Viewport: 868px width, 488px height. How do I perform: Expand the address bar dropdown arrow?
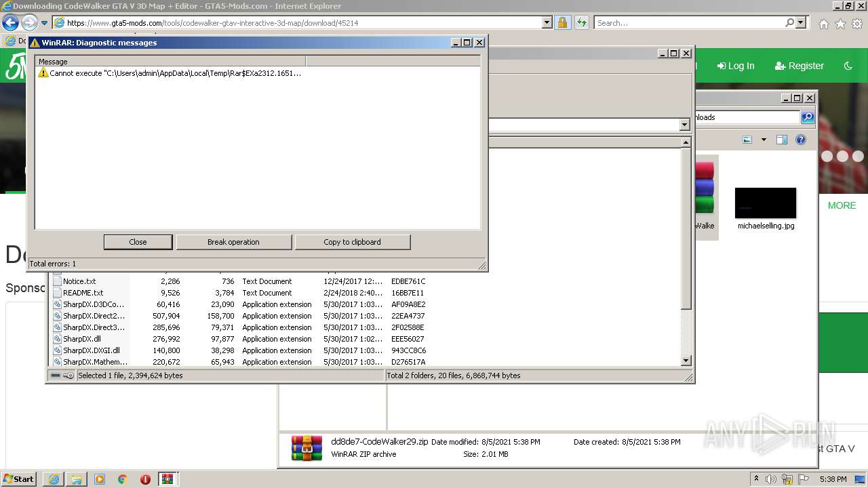click(x=547, y=22)
